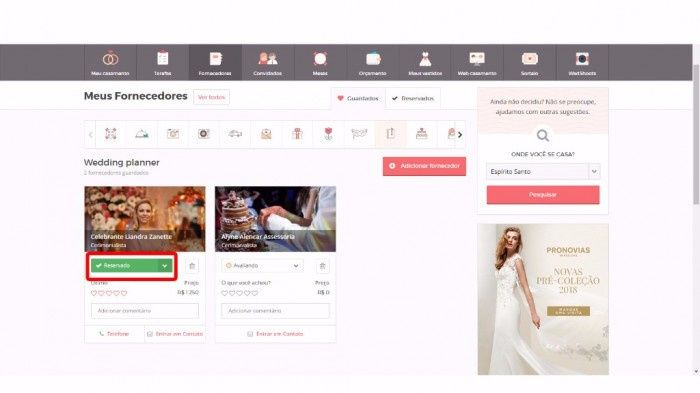Open the Espírito Santo location dropdown
Screen dimensions: 700x393
pos(543,171)
